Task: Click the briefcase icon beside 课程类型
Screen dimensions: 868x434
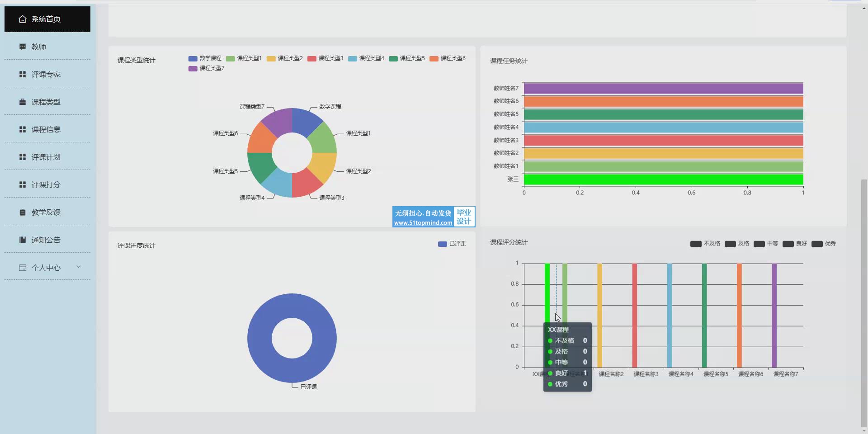Action: pyautogui.click(x=23, y=102)
